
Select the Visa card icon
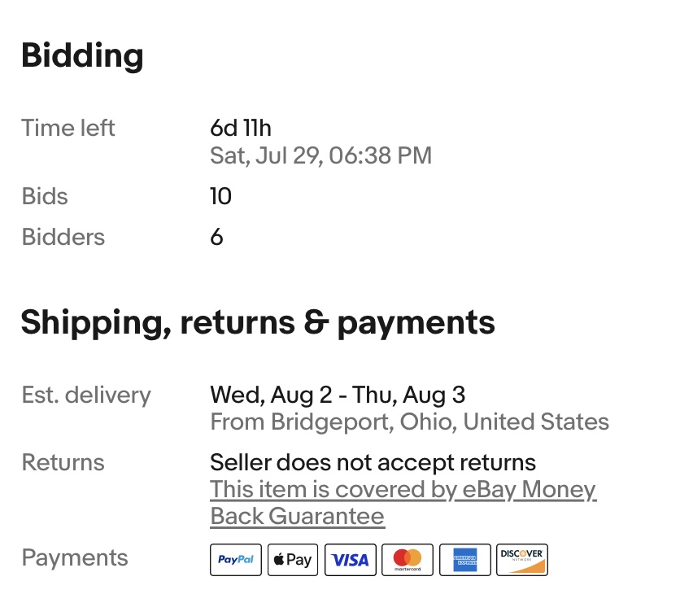click(350, 560)
